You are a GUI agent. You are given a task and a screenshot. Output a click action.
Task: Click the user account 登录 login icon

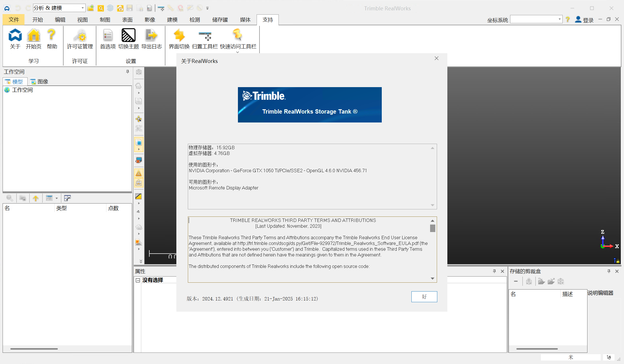(x=578, y=19)
